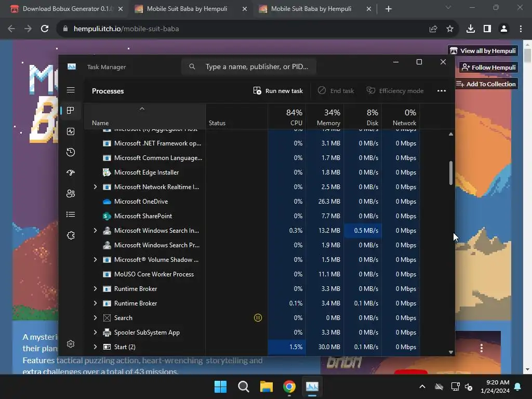Expand Microsoft Volume Shadow process
Viewport: 532px width, 399px height.
96,260
